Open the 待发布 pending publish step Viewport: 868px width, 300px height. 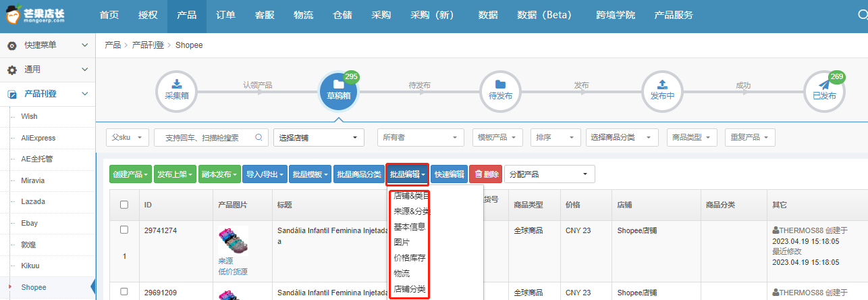(500, 91)
